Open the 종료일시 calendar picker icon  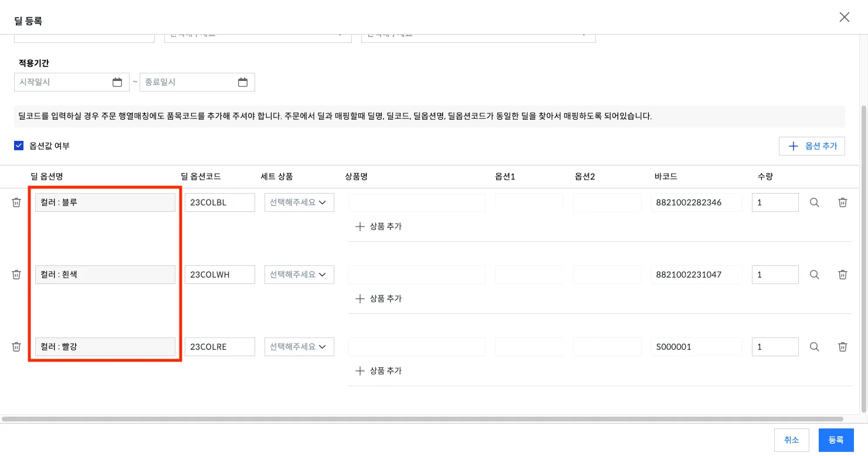point(243,82)
